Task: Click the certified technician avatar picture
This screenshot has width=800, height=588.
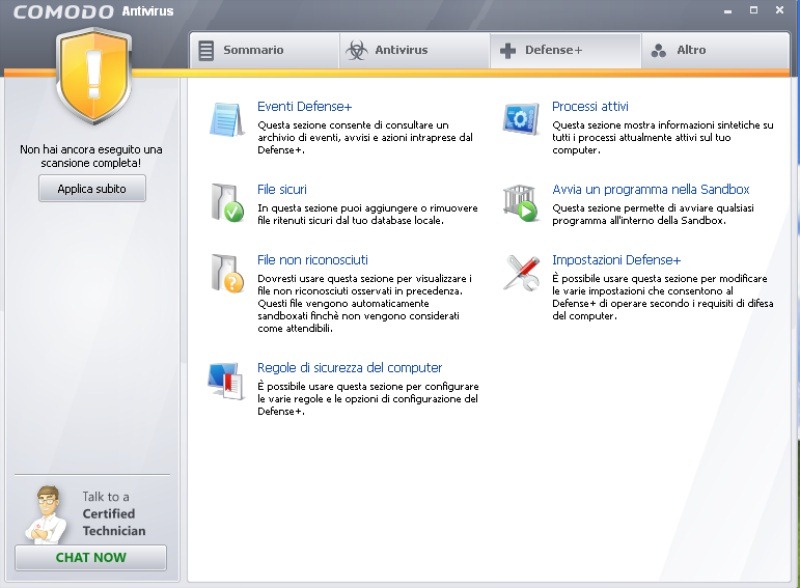Action: [47, 514]
